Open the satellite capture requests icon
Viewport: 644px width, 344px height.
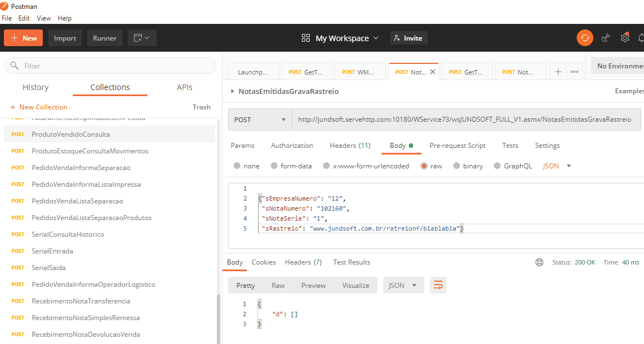606,38
